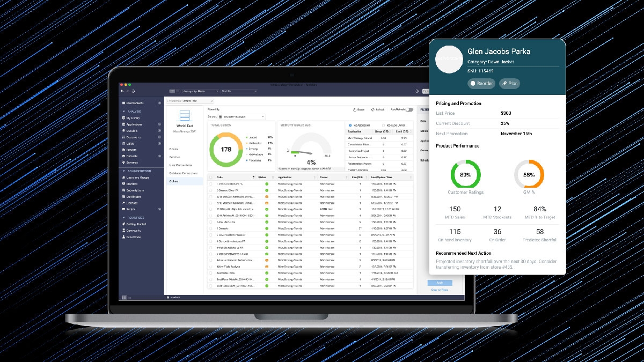Viewport: 644px width, 362px height.
Task: Click the Users and Groups icon
Action: pyautogui.click(x=123, y=178)
